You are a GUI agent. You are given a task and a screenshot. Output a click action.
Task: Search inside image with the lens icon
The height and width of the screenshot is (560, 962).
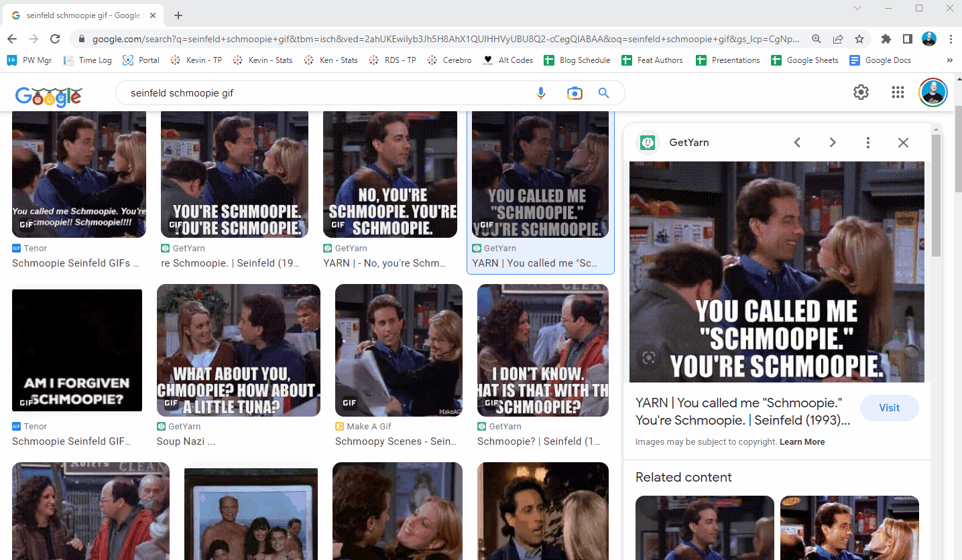click(648, 358)
